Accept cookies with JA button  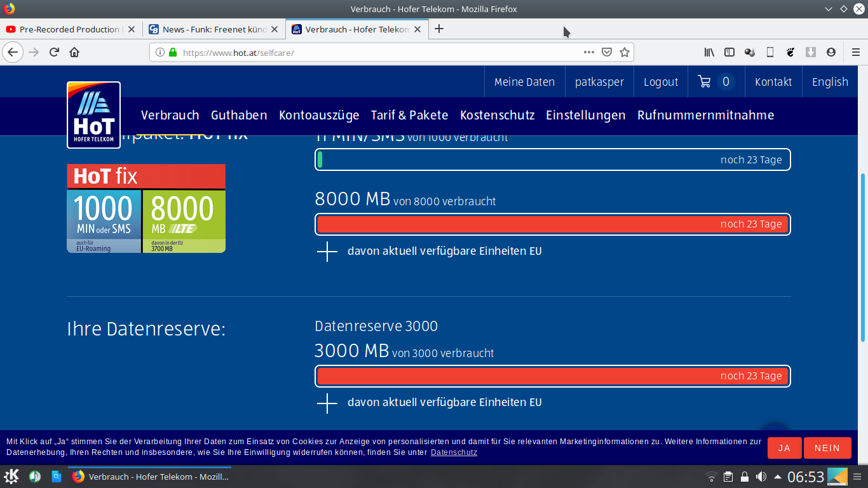click(x=784, y=448)
